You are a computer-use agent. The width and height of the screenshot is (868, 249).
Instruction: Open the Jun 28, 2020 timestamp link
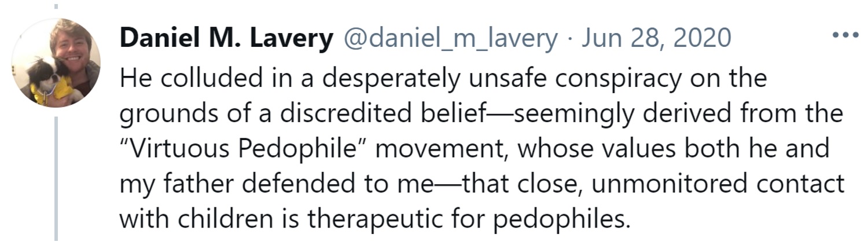pyautogui.click(x=656, y=38)
